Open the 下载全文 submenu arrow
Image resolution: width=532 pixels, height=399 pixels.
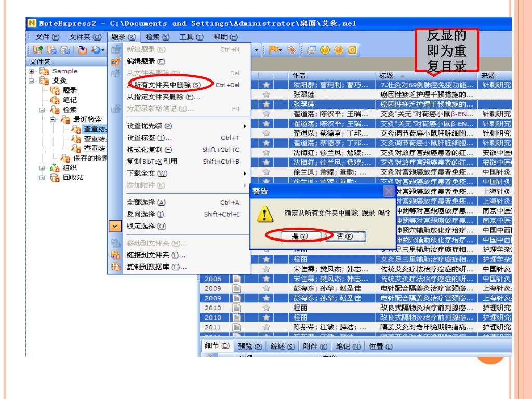coord(245,174)
